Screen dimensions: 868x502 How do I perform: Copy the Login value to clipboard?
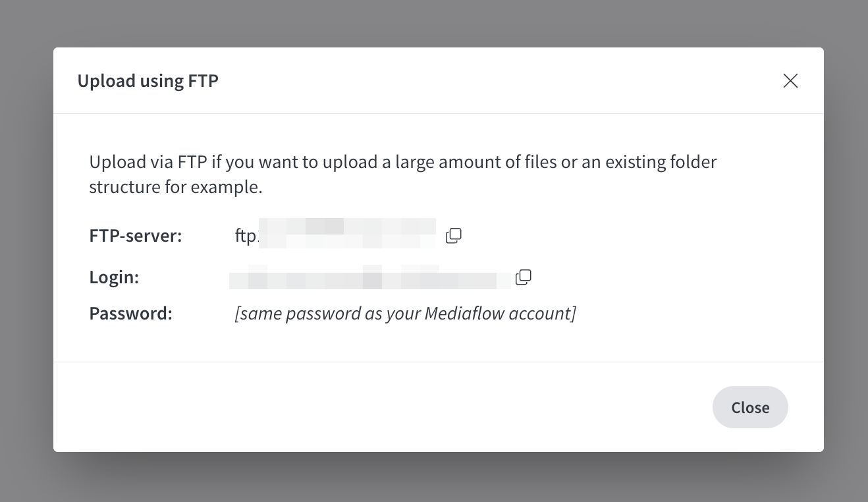(524, 277)
